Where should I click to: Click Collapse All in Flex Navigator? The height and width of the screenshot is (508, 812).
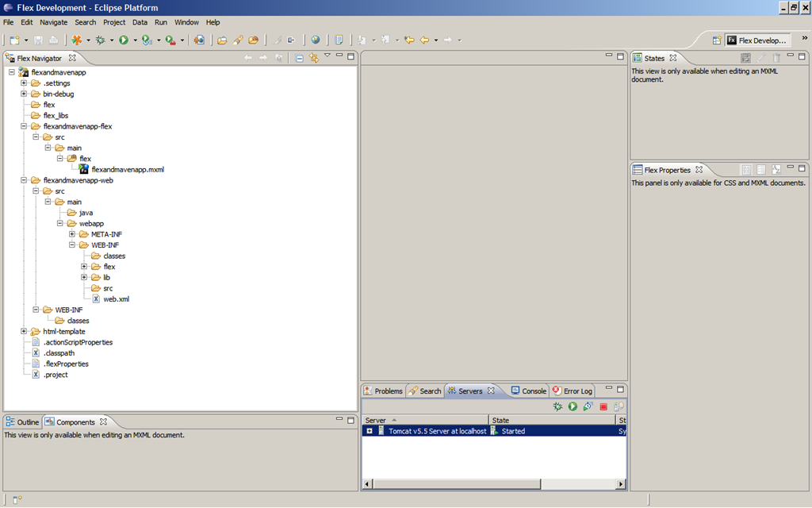click(299, 58)
